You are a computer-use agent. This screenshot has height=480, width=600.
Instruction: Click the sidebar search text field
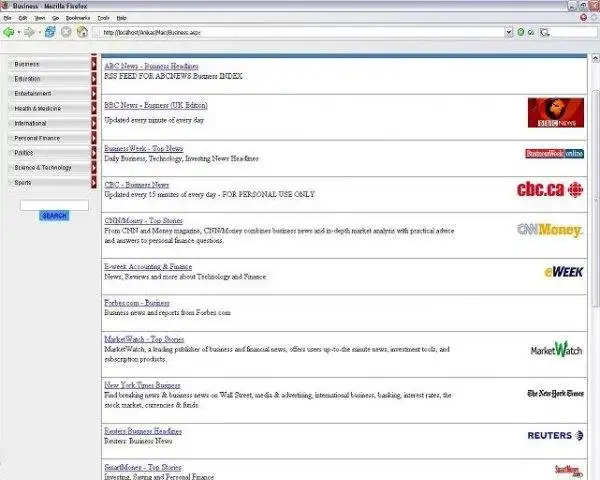point(54,205)
